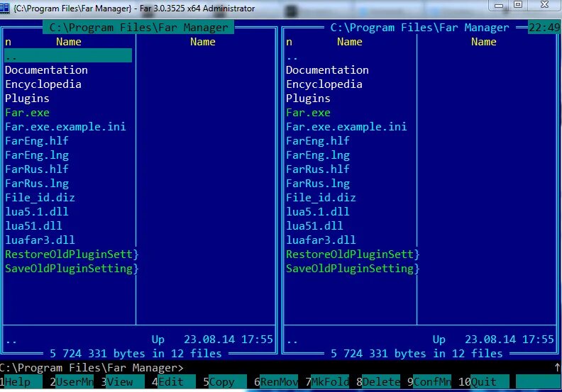Minimize the Far Manager window
The width and height of the screenshot is (562, 392).
(x=498, y=6)
